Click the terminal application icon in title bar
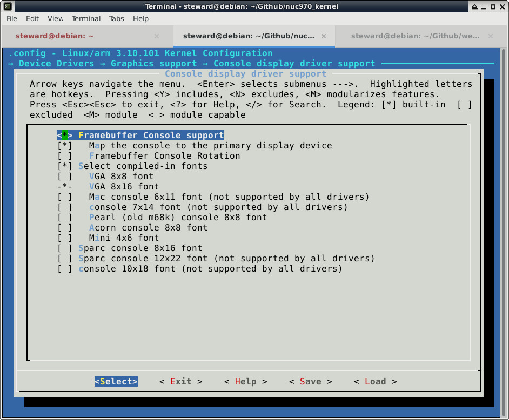 7,6
